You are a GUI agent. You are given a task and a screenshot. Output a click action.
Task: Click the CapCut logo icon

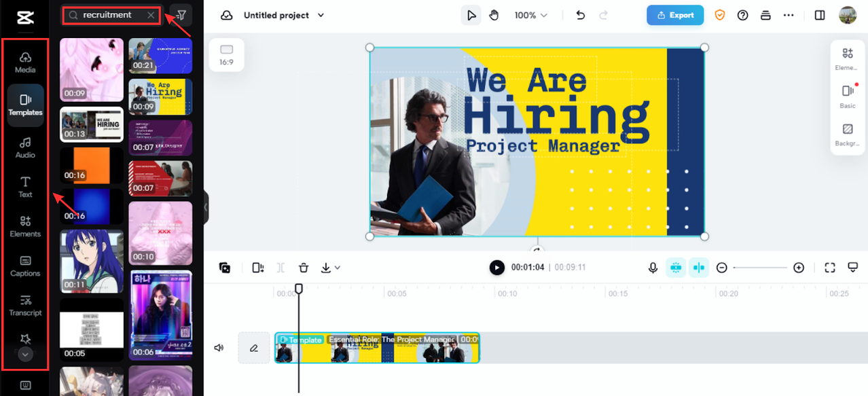(x=25, y=17)
